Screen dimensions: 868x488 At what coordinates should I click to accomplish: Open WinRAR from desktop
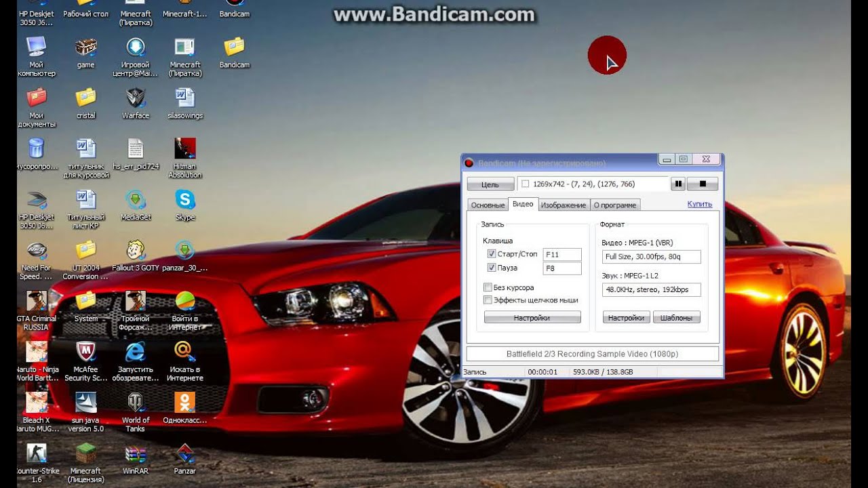136,459
